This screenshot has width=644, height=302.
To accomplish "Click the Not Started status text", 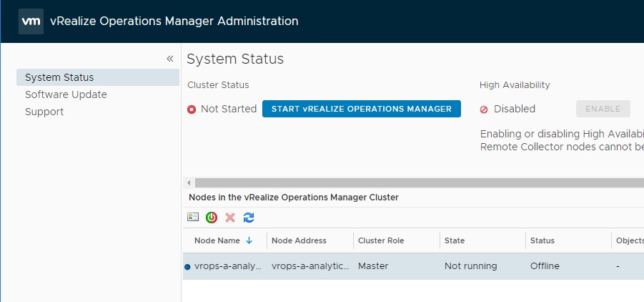I will [x=229, y=109].
